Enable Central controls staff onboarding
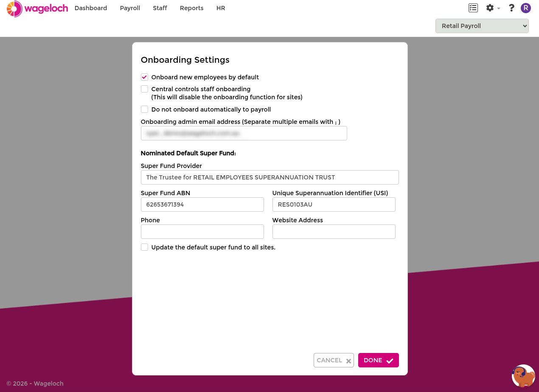 coord(145,89)
